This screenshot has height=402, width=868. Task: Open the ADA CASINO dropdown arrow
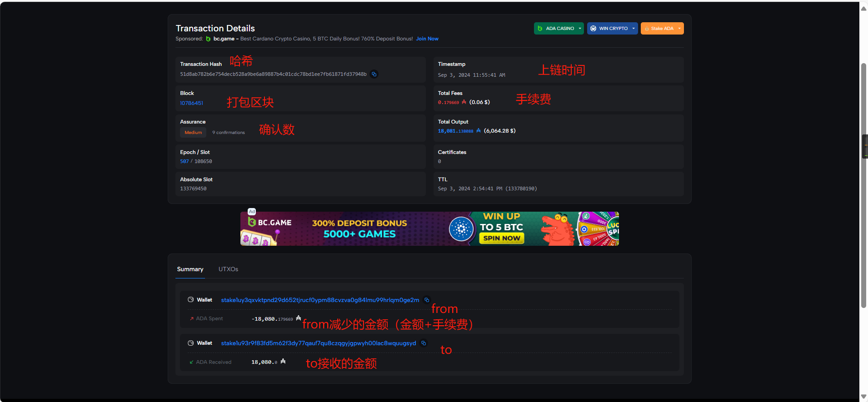coord(580,28)
